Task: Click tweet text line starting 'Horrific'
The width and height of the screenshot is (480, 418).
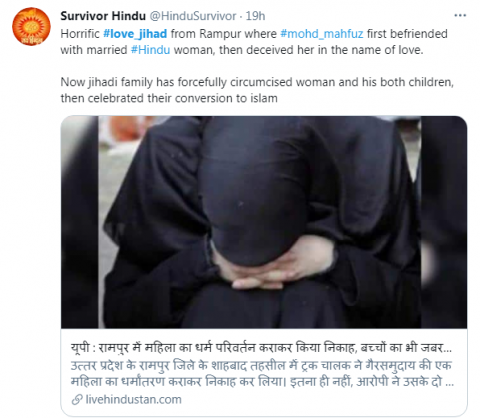Action: 254,34
